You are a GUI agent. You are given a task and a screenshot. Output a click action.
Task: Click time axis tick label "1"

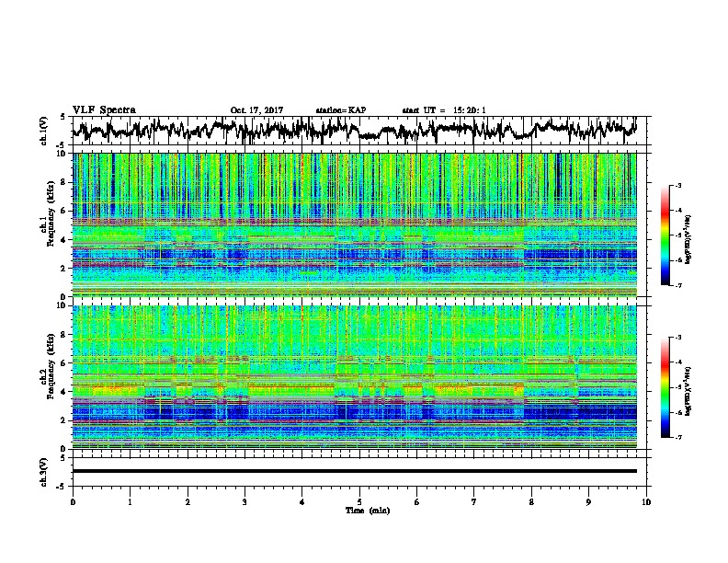130,502
